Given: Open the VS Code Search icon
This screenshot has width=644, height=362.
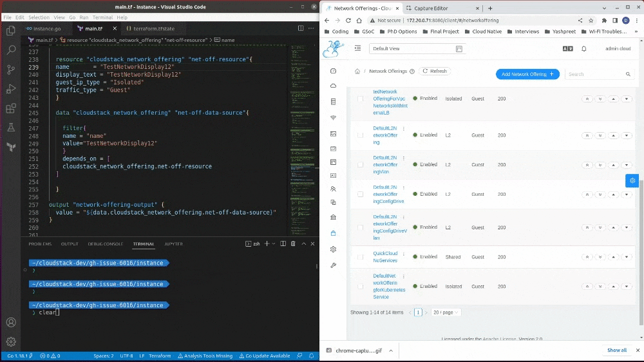Looking at the screenshot, I should pyautogui.click(x=11, y=50).
